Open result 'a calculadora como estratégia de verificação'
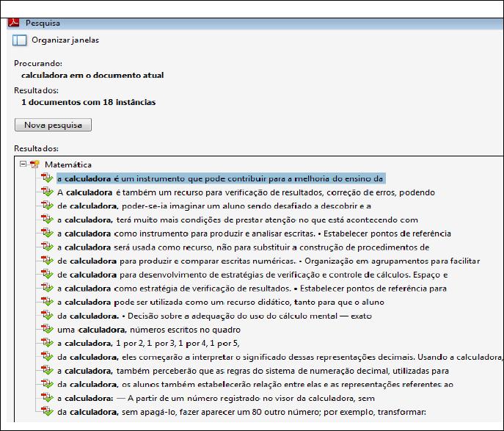Viewport: 504px width, 431px height. (252, 289)
